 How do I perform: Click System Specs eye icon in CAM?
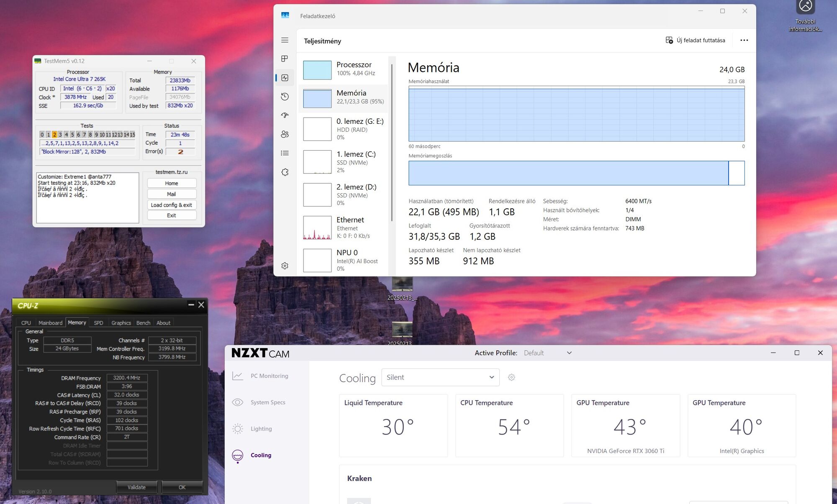[237, 402]
